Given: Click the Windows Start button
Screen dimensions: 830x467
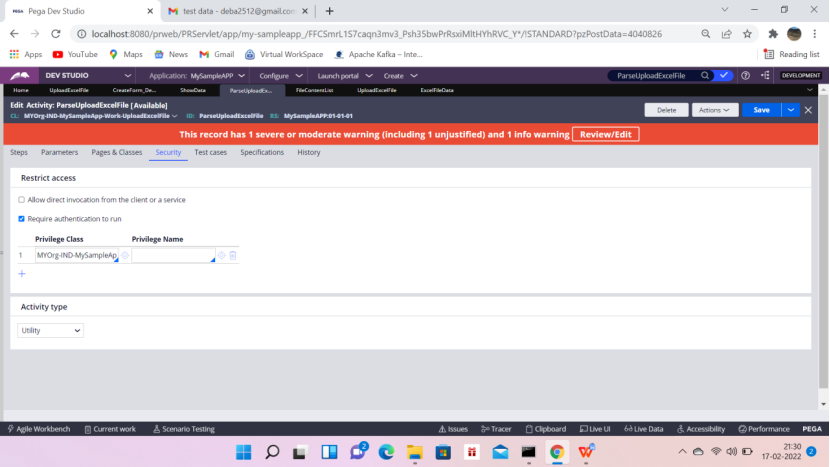Looking at the screenshot, I should click(243, 452).
